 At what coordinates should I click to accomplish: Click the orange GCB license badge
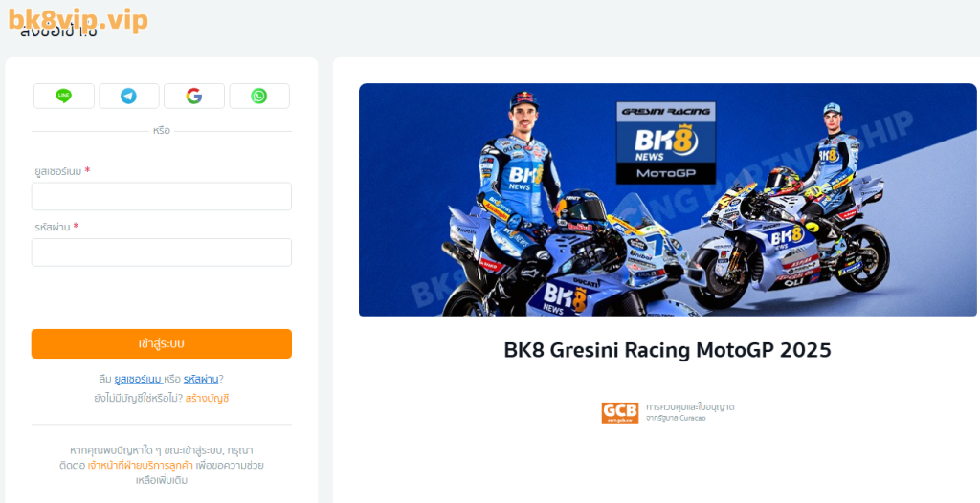click(620, 413)
